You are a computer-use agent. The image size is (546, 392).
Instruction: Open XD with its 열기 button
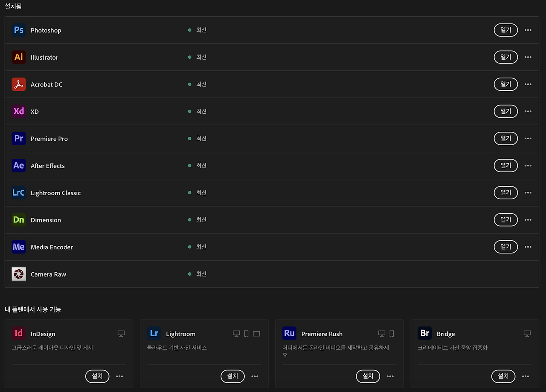(x=506, y=111)
